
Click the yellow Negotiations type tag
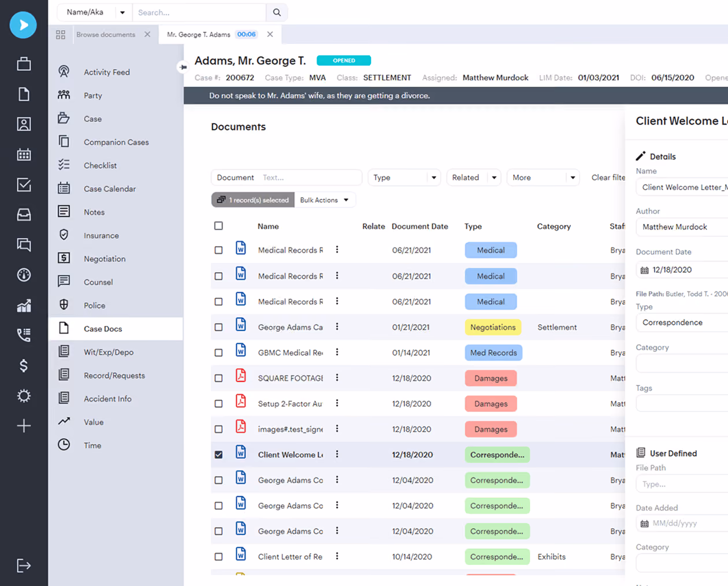(493, 327)
